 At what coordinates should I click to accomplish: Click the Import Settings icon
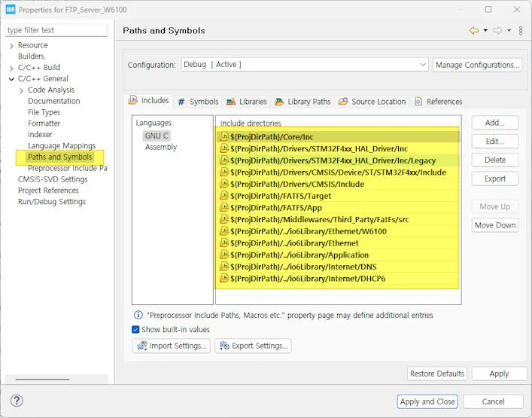click(x=141, y=346)
